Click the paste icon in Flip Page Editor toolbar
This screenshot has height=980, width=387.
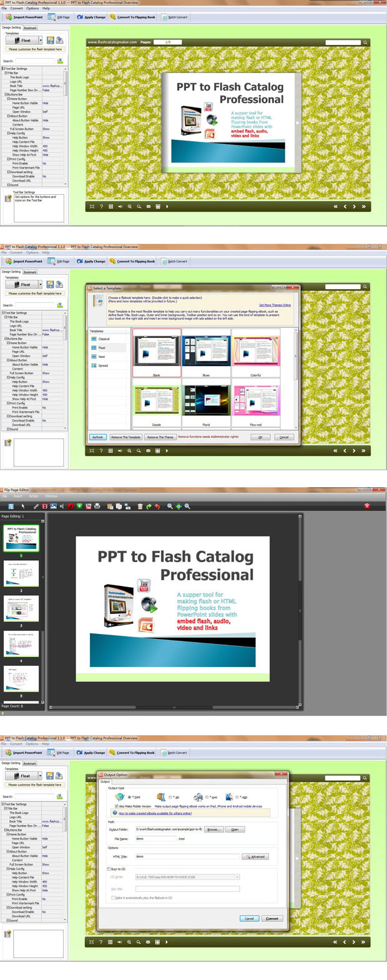click(109, 506)
